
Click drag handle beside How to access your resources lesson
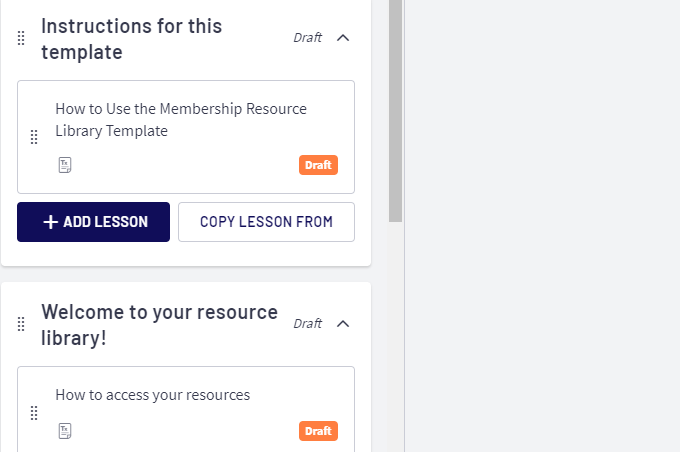33,413
